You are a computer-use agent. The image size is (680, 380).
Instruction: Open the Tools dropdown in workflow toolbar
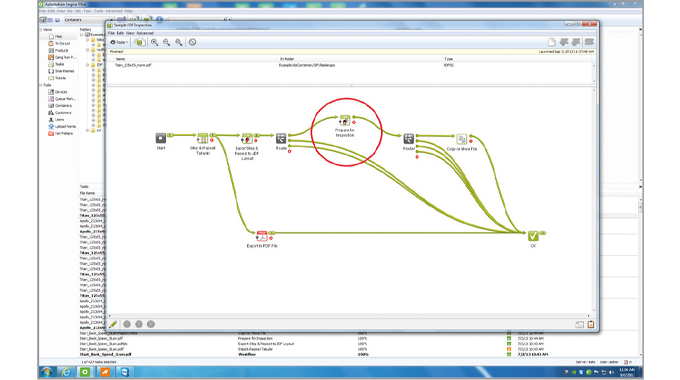point(119,42)
